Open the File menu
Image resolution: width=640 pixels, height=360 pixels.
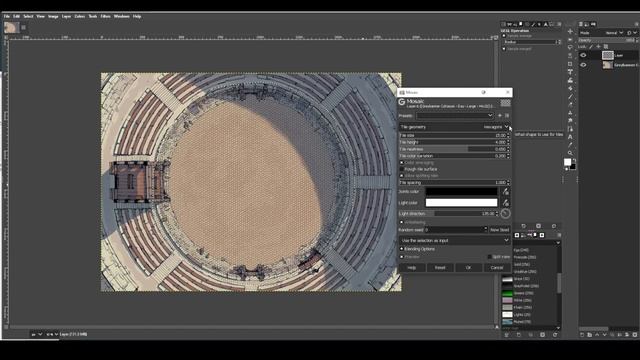click(x=7, y=16)
